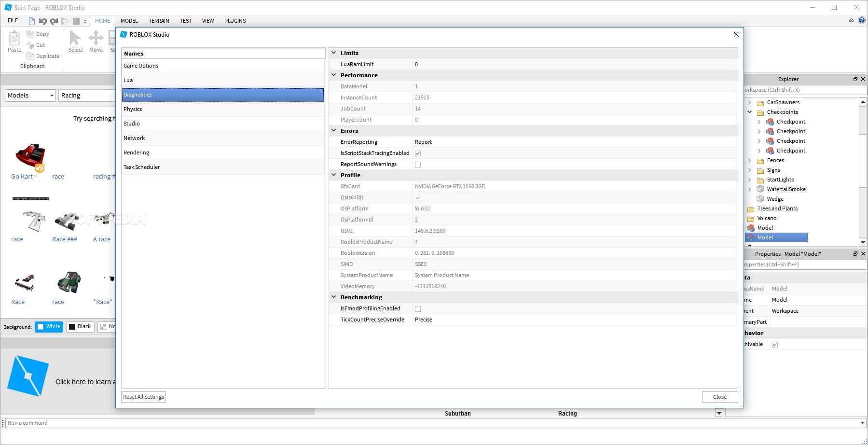Close the Explorer panel
This screenshot has width=868, height=445.
[863, 79]
